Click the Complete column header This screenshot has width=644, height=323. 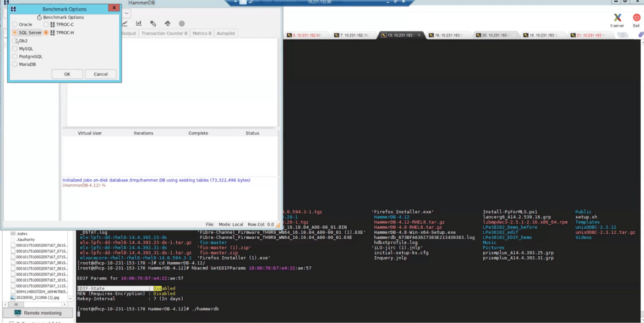coord(198,133)
